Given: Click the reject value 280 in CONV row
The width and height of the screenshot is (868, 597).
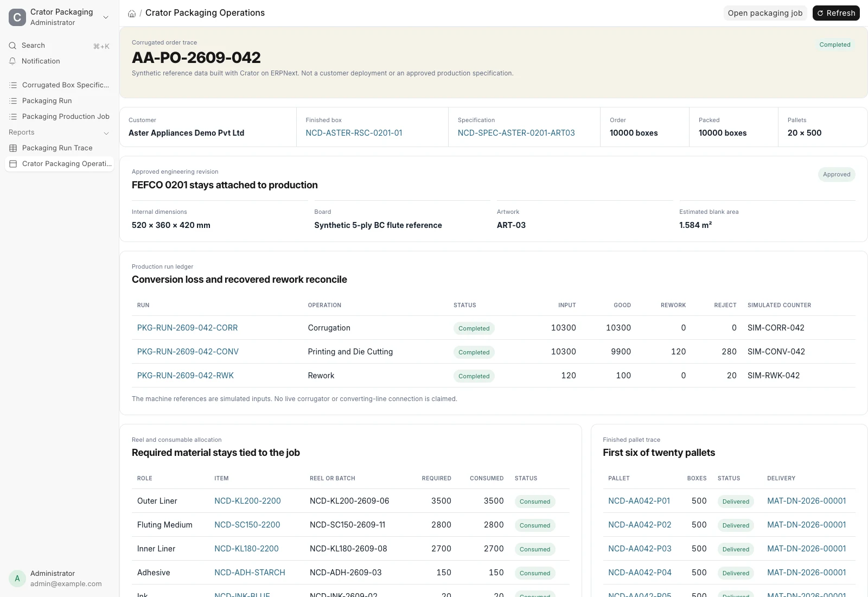Looking at the screenshot, I should (x=729, y=352).
